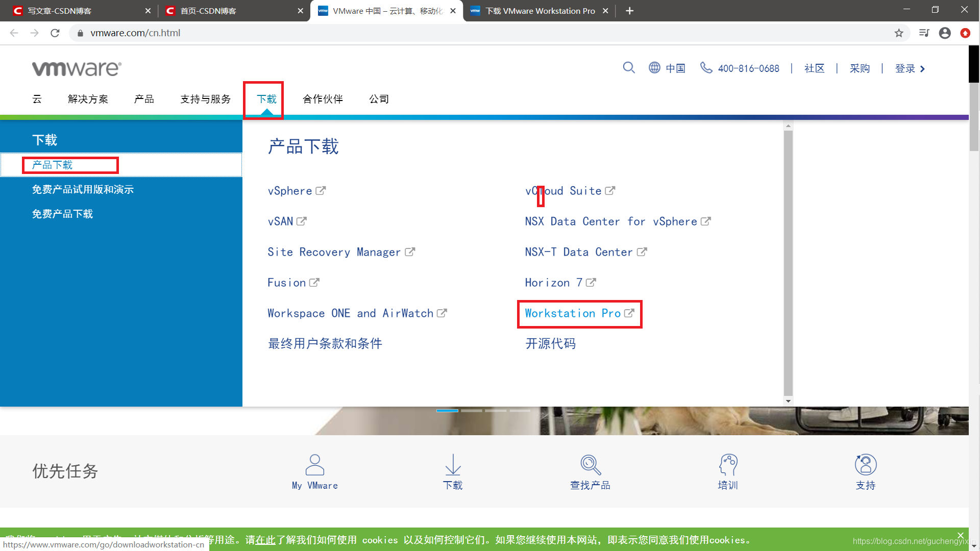
Task: Click the browser back arrow
Action: coord(14,33)
